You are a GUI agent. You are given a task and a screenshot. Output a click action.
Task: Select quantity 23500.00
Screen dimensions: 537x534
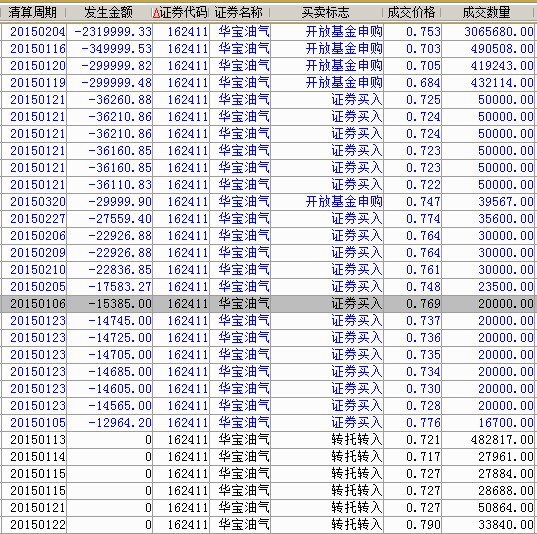point(506,287)
